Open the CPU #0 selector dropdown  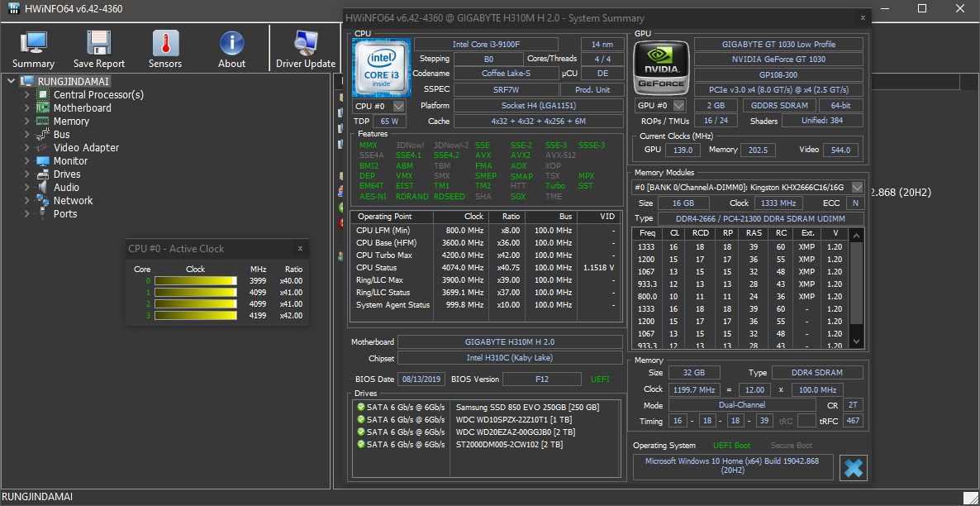point(399,107)
